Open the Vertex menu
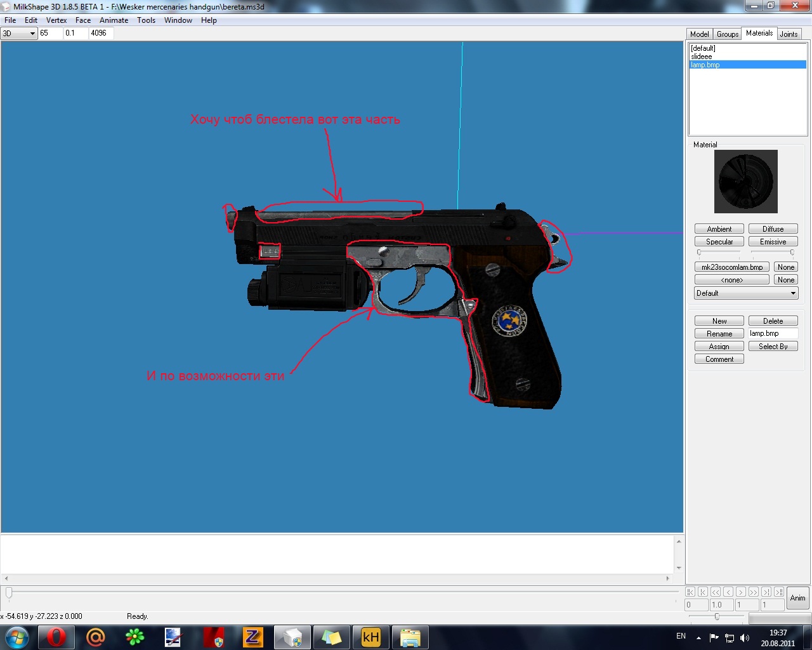Image resolution: width=812 pixels, height=650 pixels. (56, 20)
